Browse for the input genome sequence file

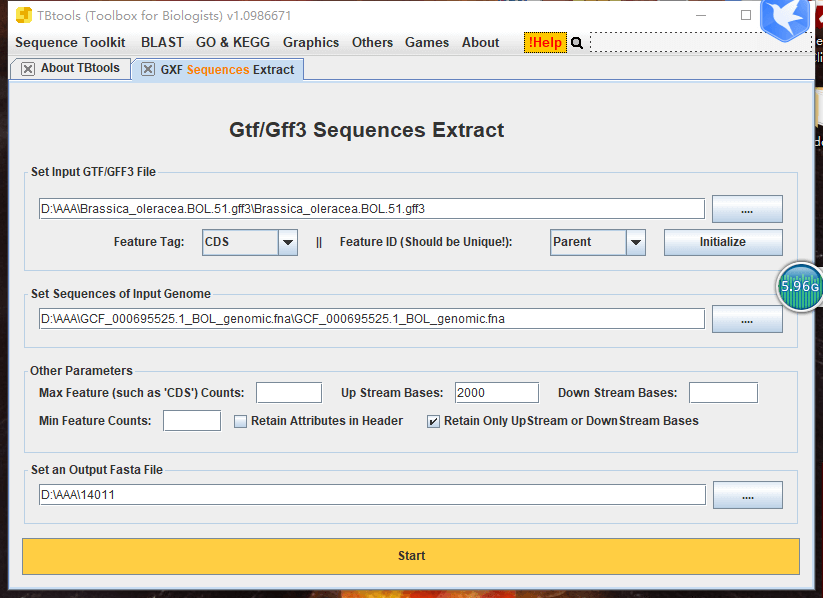tap(747, 319)
